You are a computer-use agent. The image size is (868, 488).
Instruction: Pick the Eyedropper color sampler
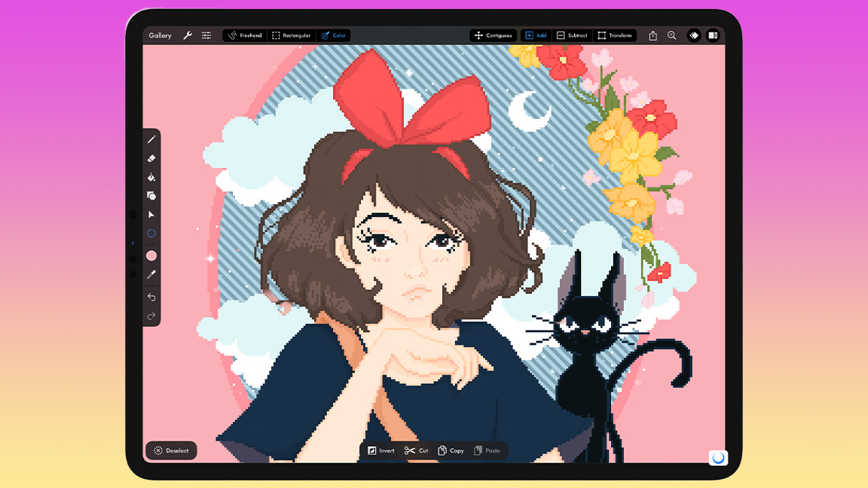point(151,275)
